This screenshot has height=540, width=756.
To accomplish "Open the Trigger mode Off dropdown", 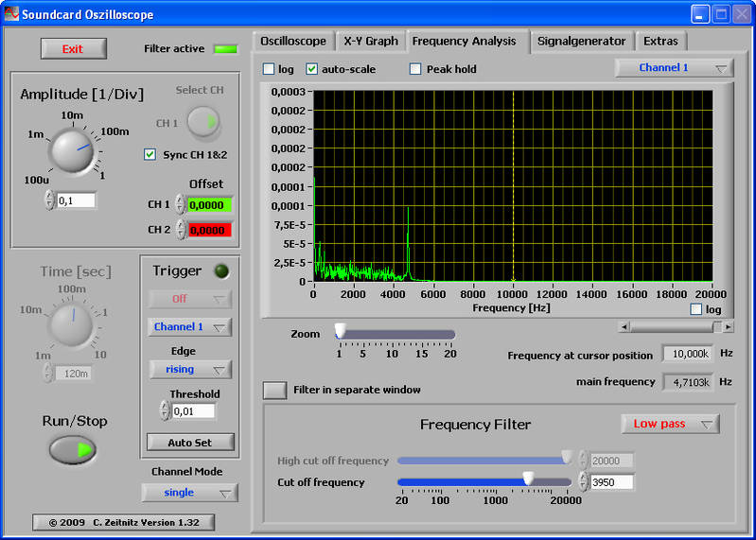I will click(x=190, y=299).
